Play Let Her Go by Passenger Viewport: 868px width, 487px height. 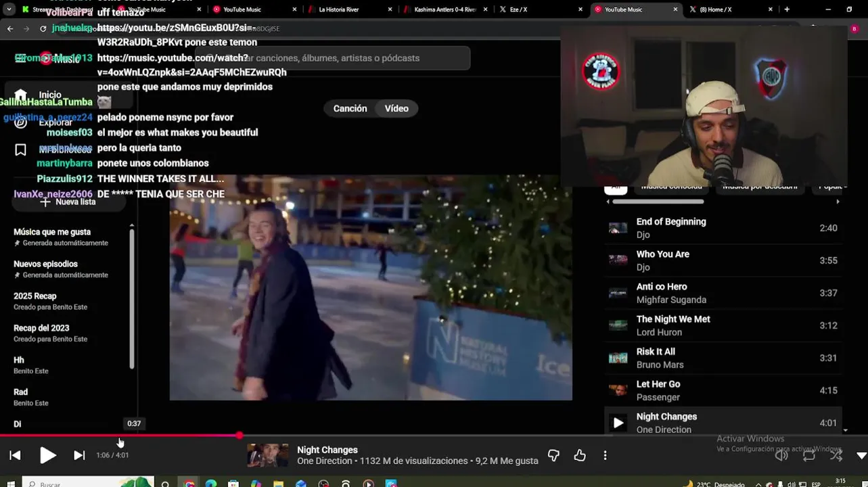click(723, 390)
